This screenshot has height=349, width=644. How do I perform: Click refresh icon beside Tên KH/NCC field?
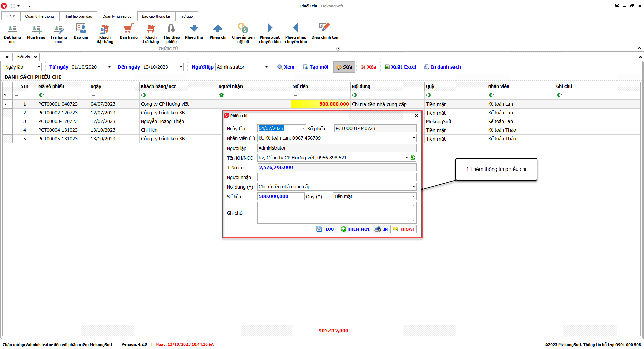tap(413, 158)
